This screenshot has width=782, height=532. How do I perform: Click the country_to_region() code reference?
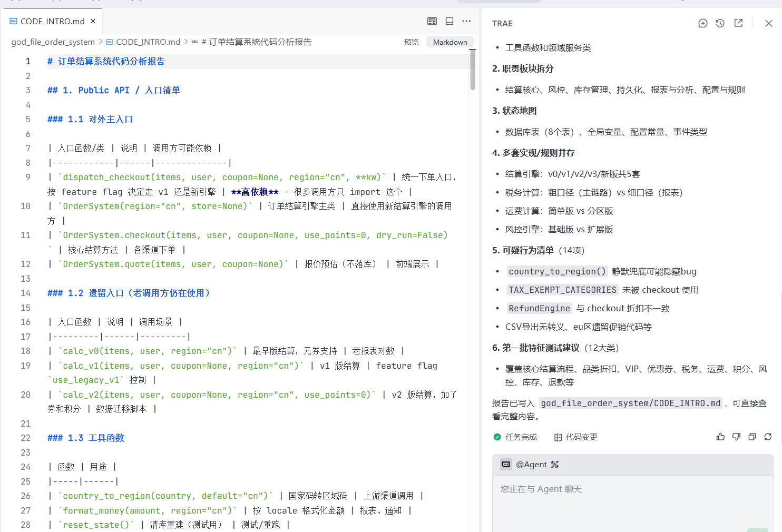[x=558, y=271]
